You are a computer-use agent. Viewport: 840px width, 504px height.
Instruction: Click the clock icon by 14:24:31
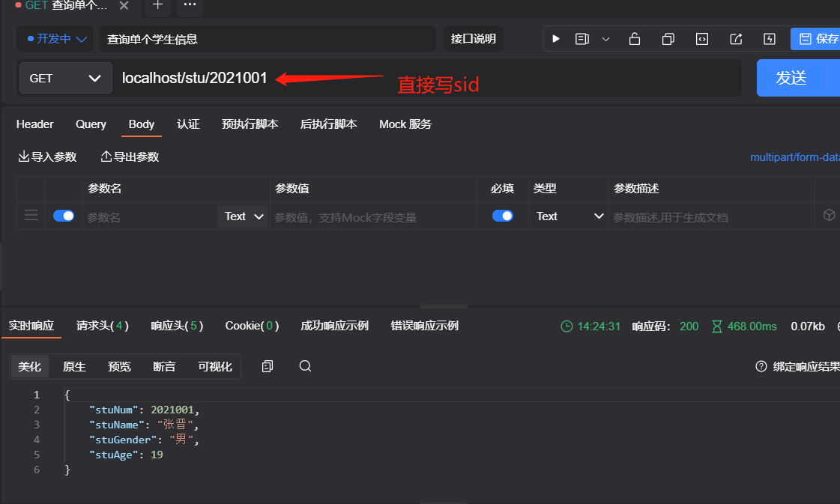tap(566, 327)
